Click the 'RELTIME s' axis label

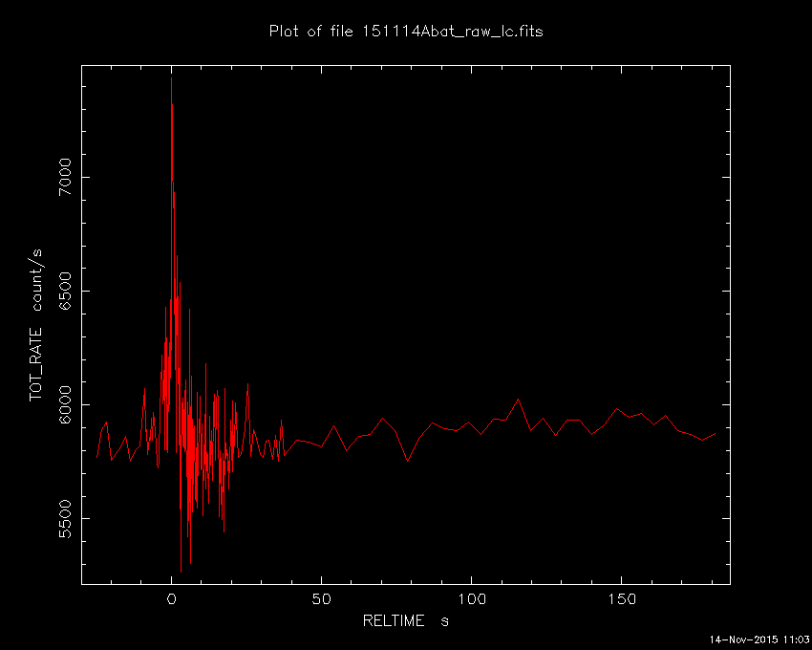pos(405,620)
